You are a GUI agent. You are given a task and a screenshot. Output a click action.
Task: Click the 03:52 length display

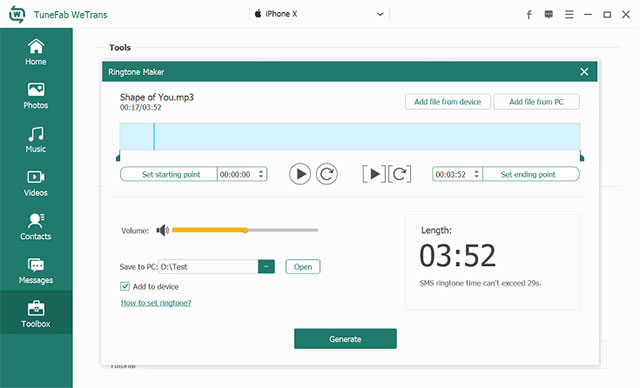pos(457,256)
